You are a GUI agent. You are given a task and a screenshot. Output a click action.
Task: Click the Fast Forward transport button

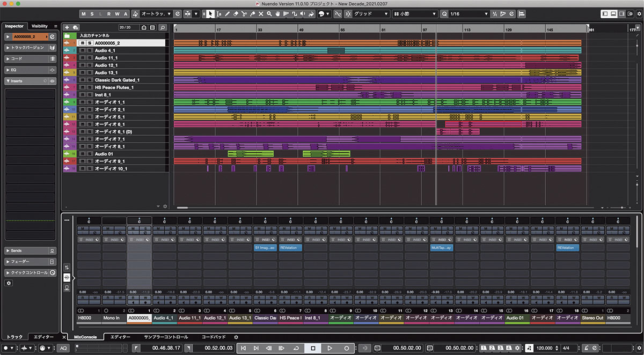click(281, 348)
